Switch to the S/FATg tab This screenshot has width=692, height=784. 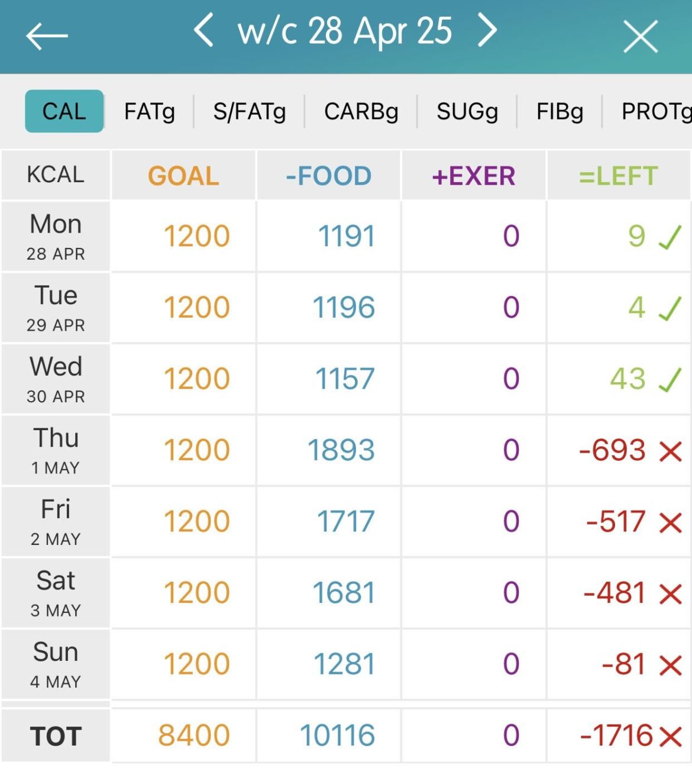[249, 111]
